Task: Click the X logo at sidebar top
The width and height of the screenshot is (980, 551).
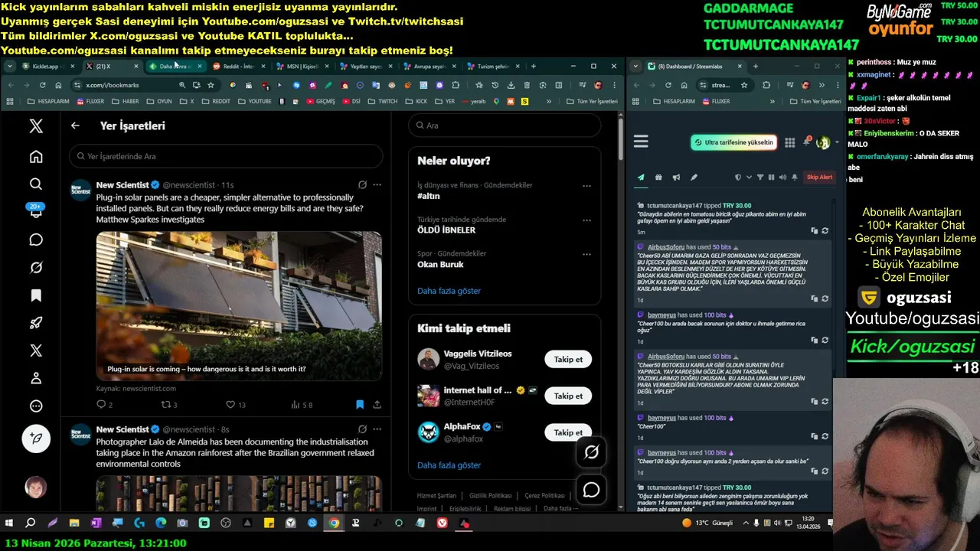Action: tap(36, 126)
